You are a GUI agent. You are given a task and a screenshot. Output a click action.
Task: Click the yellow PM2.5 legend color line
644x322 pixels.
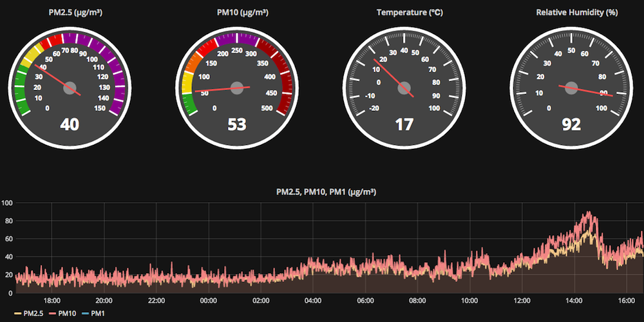18,314
